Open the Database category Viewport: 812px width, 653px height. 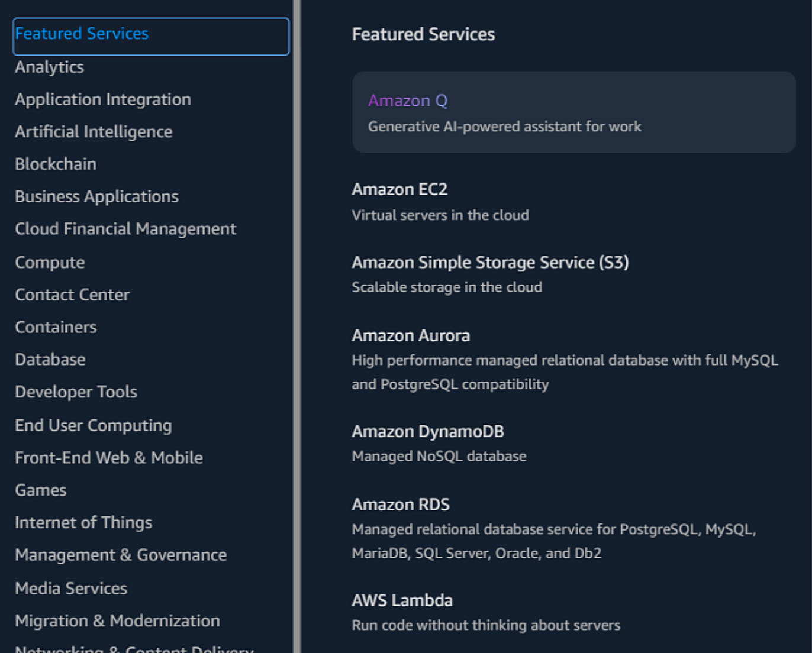(x=50, y=359)
